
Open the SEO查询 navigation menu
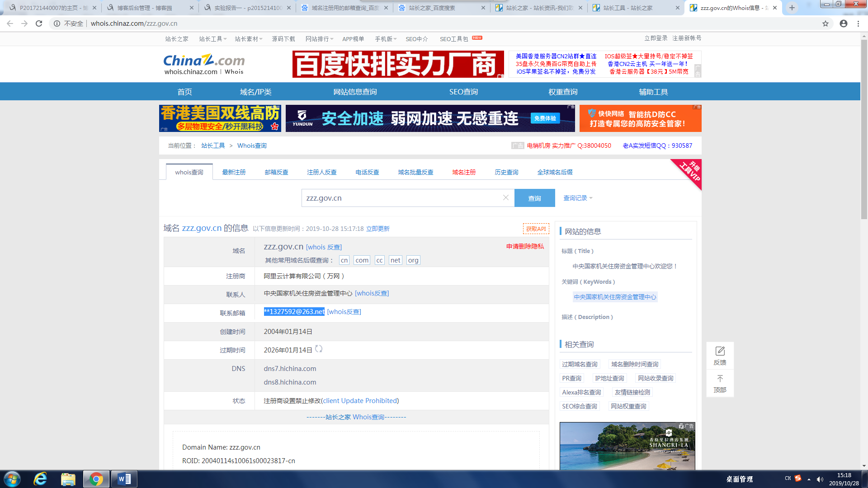[463, 92]
